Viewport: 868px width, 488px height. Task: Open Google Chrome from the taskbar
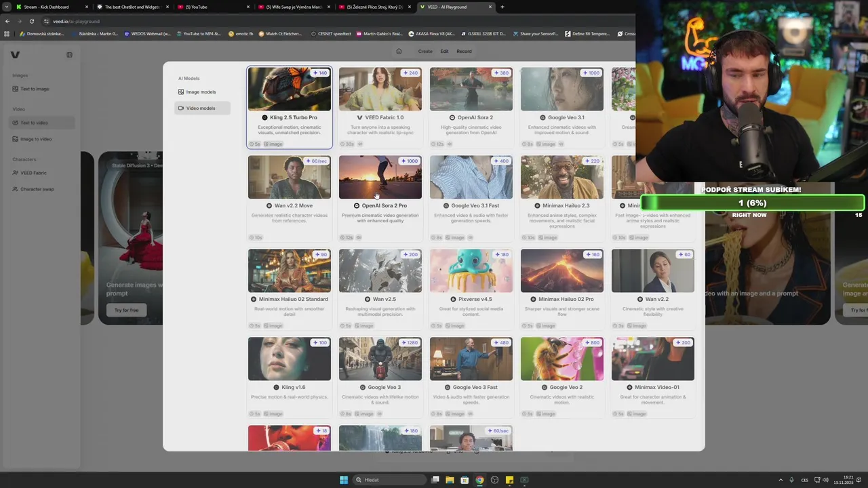(479, 480)
